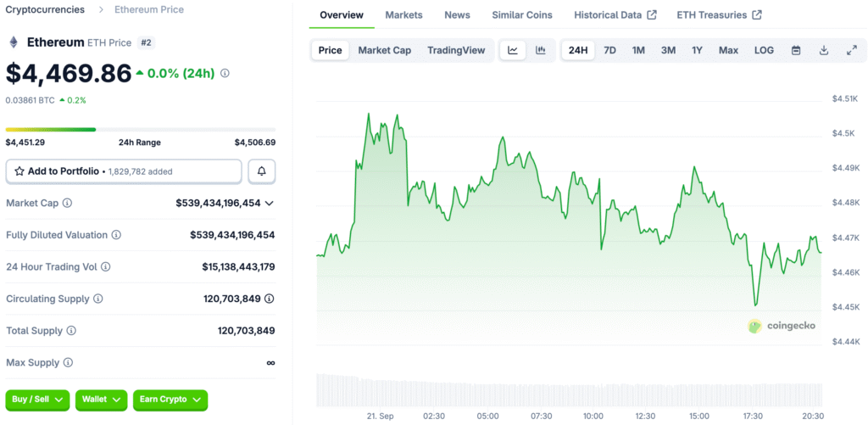This screenshot has height=425, width=868.
Task: Set chart range to 1Y
Action: tap(697, 50)
